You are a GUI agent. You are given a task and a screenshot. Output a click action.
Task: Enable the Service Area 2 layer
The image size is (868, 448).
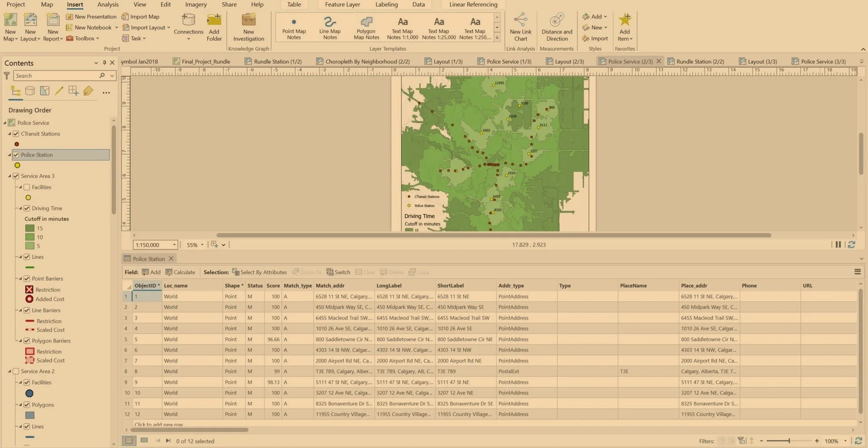[16, 371]
